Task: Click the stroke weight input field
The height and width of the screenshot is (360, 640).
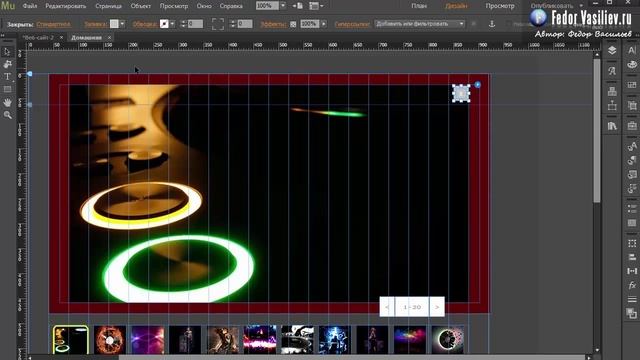Action: pos(195,24)
